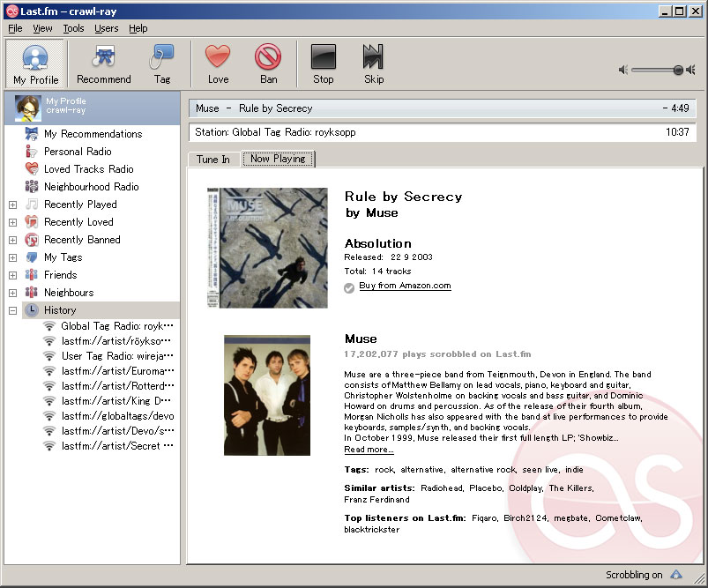Screen dimensions: 708x588
Task: Click the volume slider knob
Action: (x=678, y=70)
